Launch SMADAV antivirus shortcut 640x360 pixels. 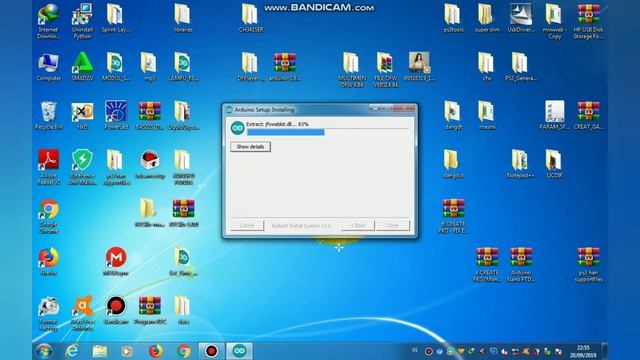[82, 67]
